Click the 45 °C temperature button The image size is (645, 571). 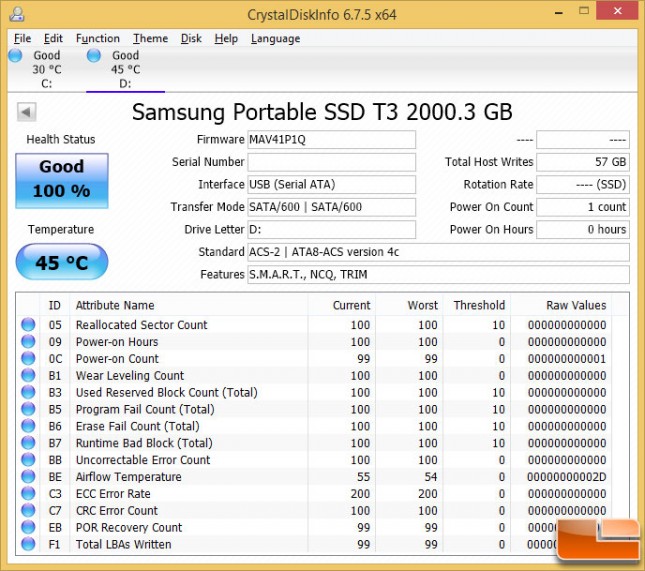click(x=62, y=262)
